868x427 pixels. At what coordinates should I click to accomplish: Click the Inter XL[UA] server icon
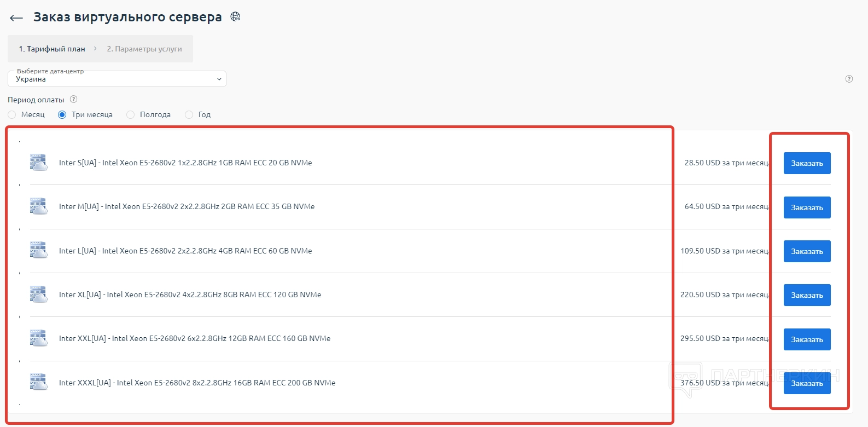tap(38, 295)
